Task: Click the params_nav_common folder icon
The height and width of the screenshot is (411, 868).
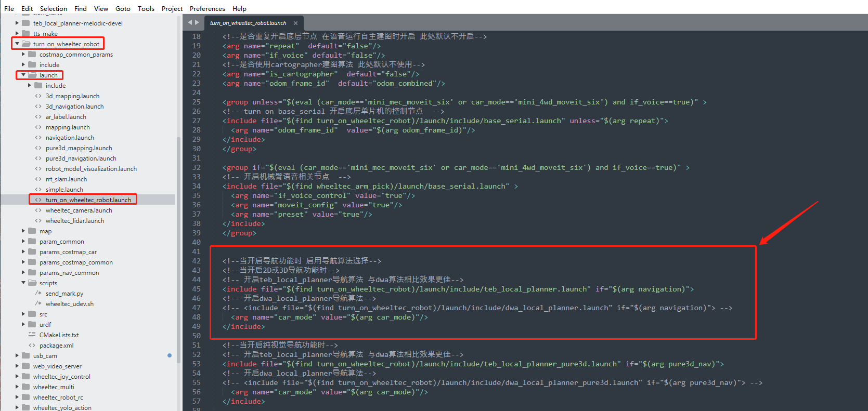Action: click(x=32, y=273)
